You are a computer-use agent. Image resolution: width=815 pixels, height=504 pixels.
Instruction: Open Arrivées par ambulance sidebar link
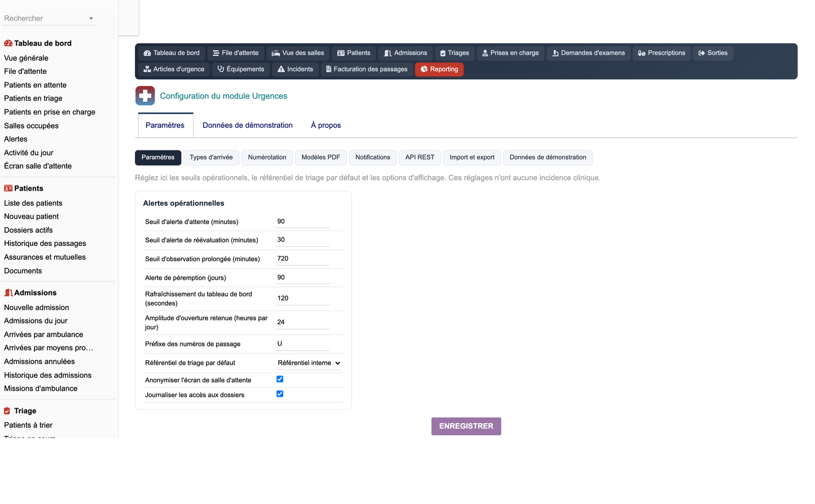43,334
